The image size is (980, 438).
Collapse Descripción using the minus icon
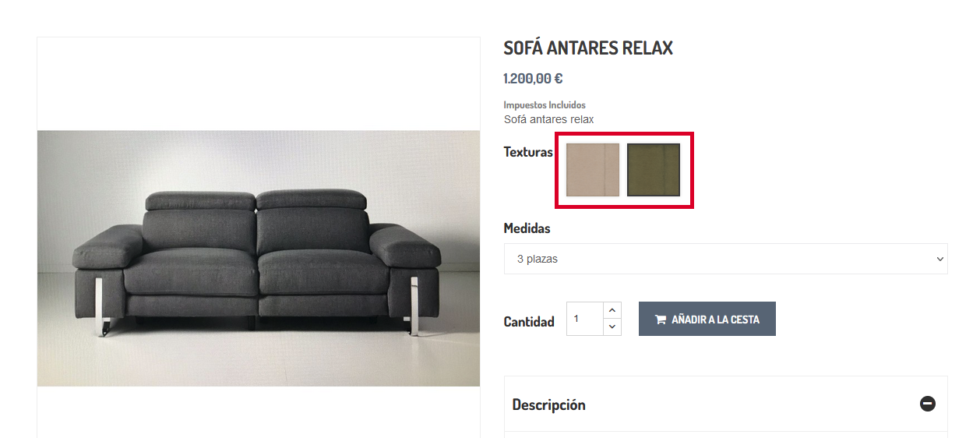point(927,404)
